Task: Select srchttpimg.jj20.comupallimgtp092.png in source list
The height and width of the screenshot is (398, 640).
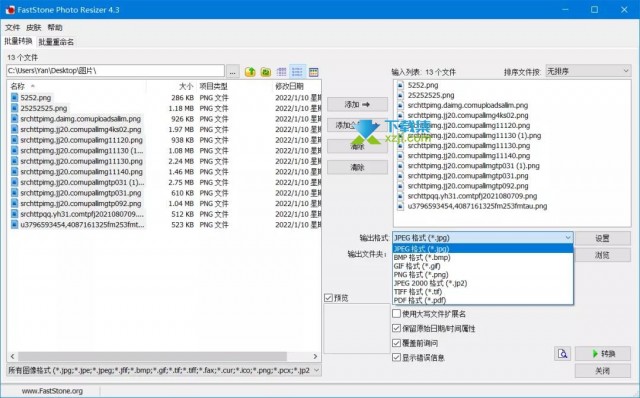Action: coord(81,203)
